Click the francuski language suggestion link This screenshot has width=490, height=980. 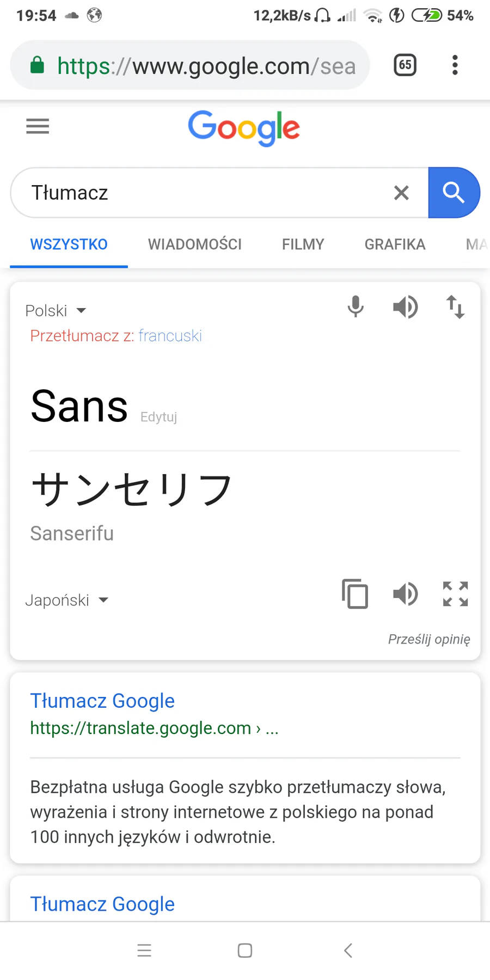pos(170,336)
